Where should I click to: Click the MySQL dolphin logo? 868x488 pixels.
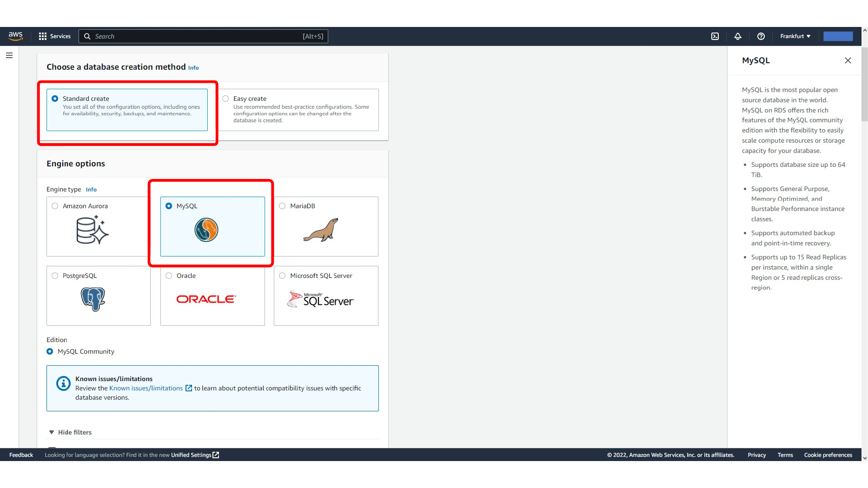pos(206,230)
